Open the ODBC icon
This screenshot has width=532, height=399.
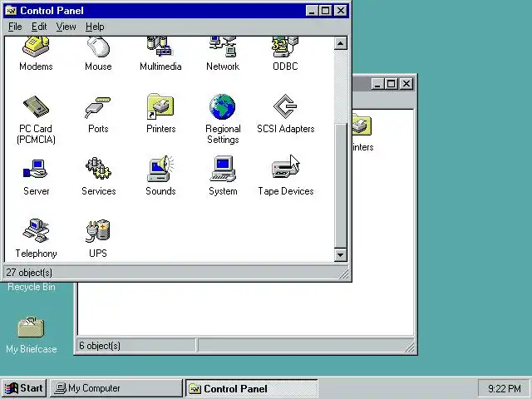285,47
